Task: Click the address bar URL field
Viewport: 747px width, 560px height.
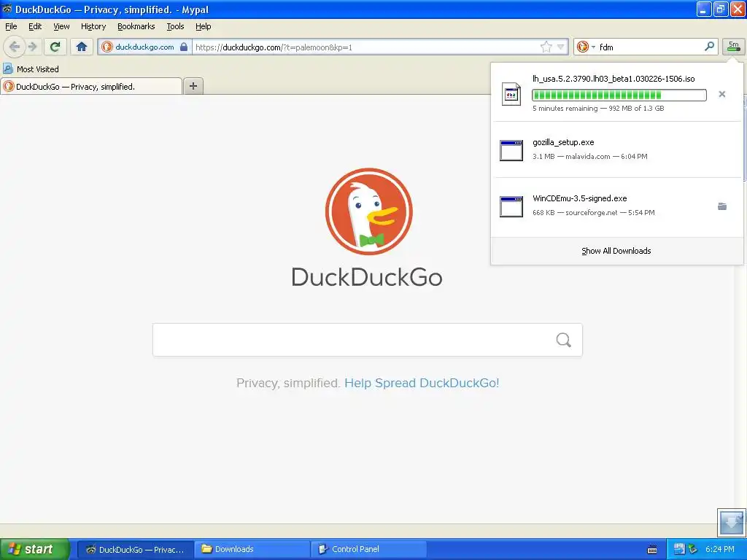Action: (366, 47)
